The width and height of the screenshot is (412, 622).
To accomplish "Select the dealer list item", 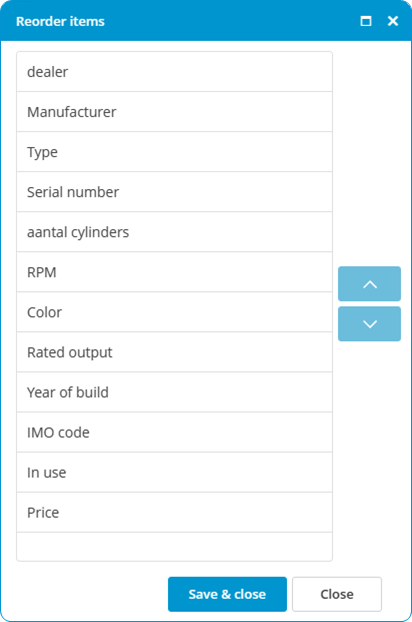I will click(x=174, y=72).
